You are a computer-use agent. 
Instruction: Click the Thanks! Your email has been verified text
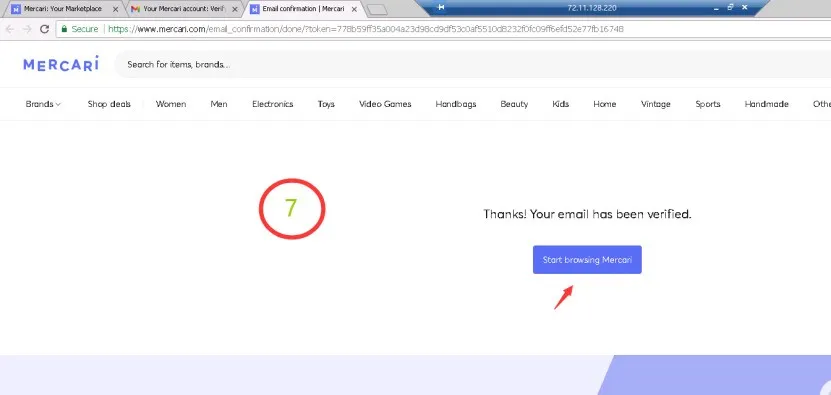point(587,214)
